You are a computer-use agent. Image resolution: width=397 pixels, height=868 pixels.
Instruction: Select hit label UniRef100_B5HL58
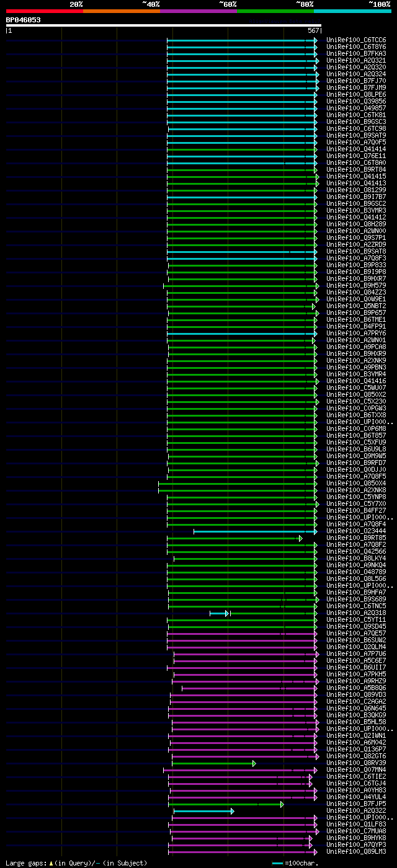(356, 722)
